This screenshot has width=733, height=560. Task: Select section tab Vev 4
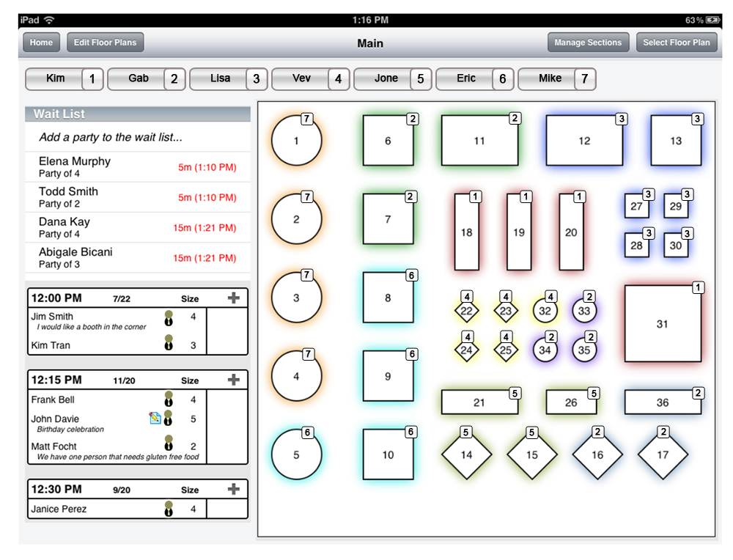[311, 78]
